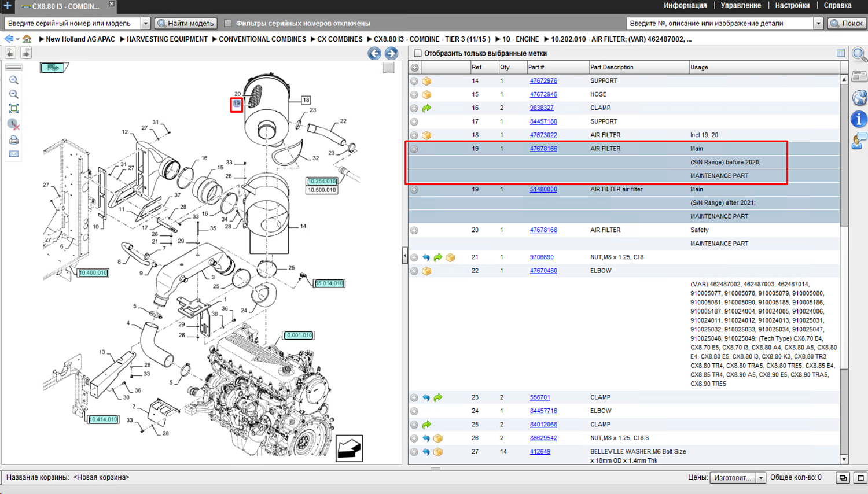Click package icon for HOSE row
868x494 pixels.
(426, 95)
